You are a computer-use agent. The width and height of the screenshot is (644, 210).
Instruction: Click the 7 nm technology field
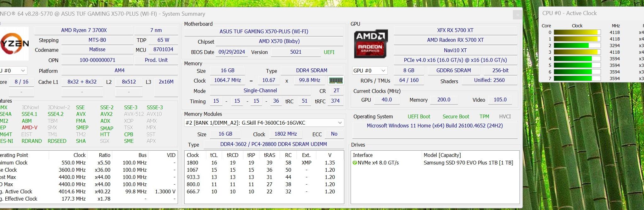tap(156, 30)
